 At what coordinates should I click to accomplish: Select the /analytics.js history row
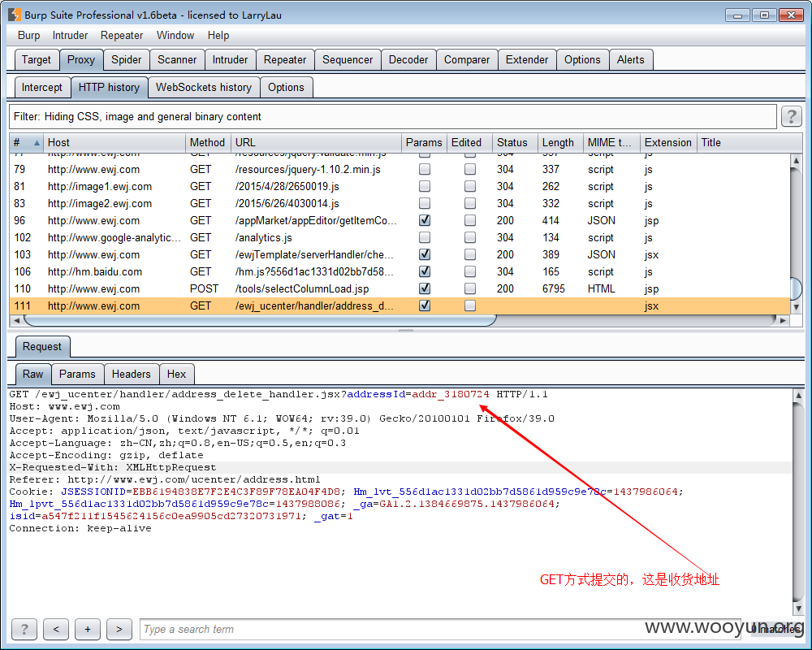tap(400, 237)
